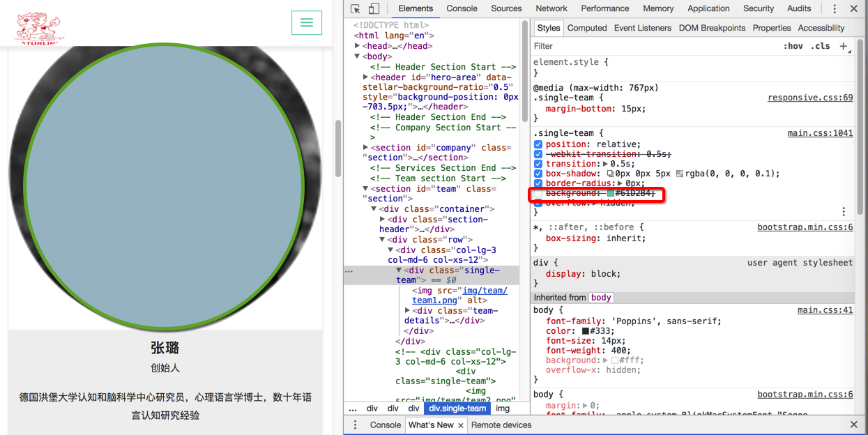Screen dimensions: 868x435
Task: Uncheck the position: relative property
Action: coord(538,144)
